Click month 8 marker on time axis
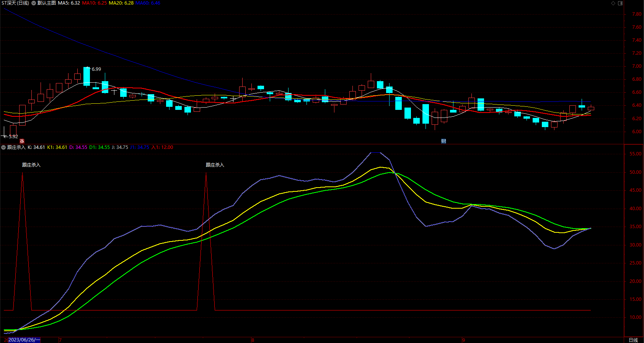Image resolution: width=644 pixels, height=343 pixels. (253, 340)
